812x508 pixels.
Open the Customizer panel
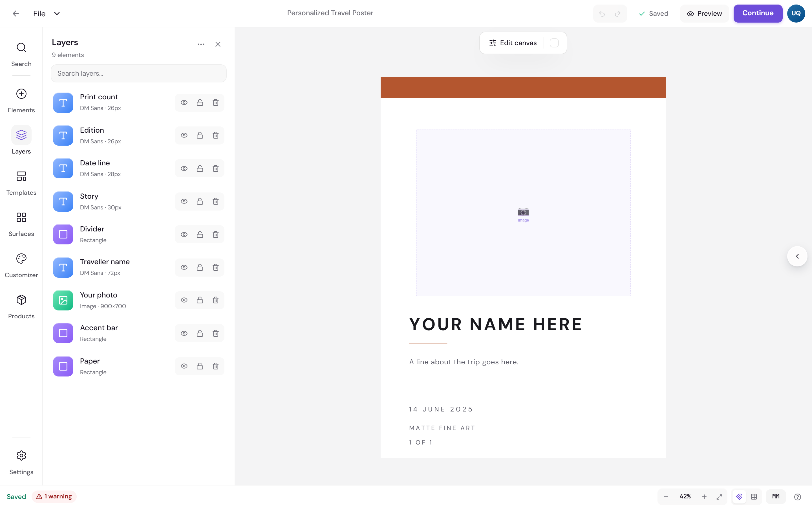click(x=21, y=265)
